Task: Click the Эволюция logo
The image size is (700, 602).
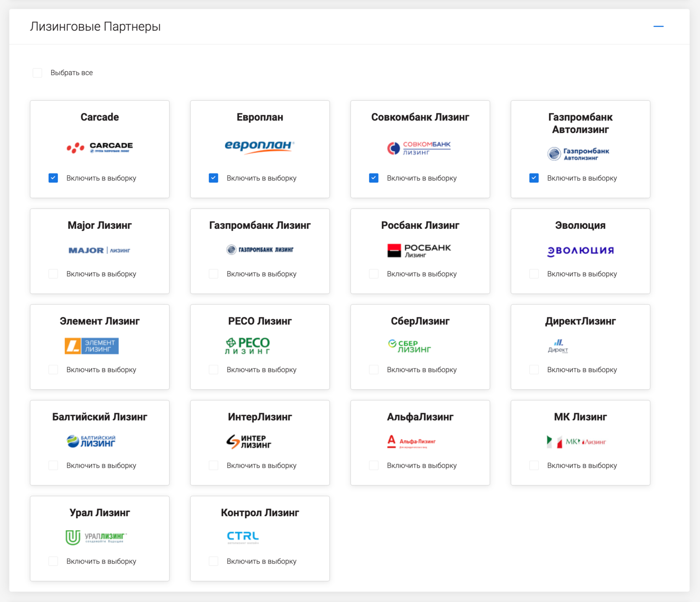Action: point(580,251)
